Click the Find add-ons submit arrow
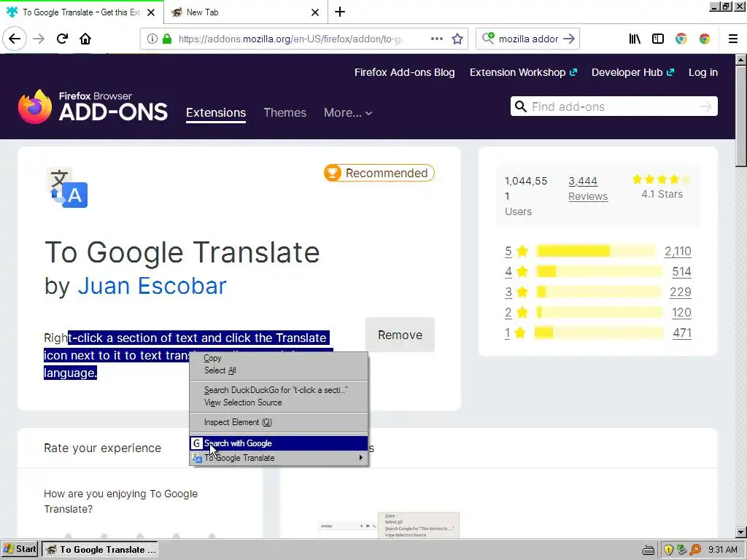This screenshot has height=560, width=747. tap(705, 106)
